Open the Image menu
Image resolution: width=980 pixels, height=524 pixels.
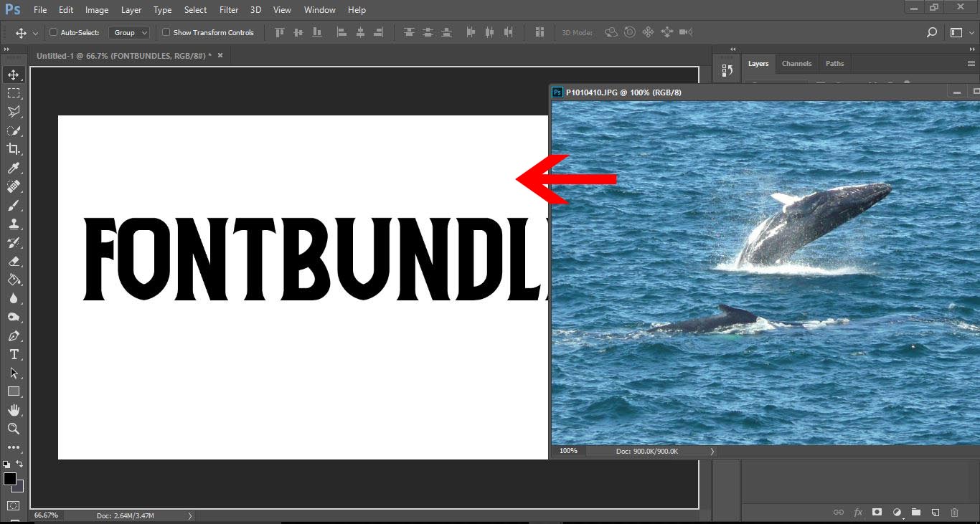pos(97,10)
